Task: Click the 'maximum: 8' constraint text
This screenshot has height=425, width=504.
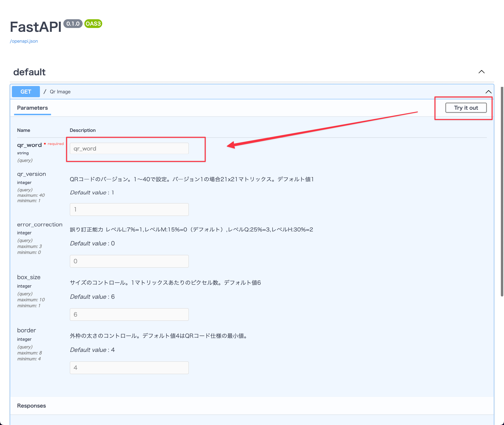Action: 30,353
